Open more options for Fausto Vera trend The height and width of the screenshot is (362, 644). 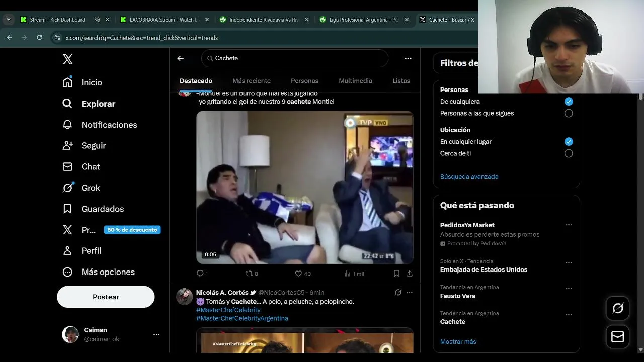(569, 289)
